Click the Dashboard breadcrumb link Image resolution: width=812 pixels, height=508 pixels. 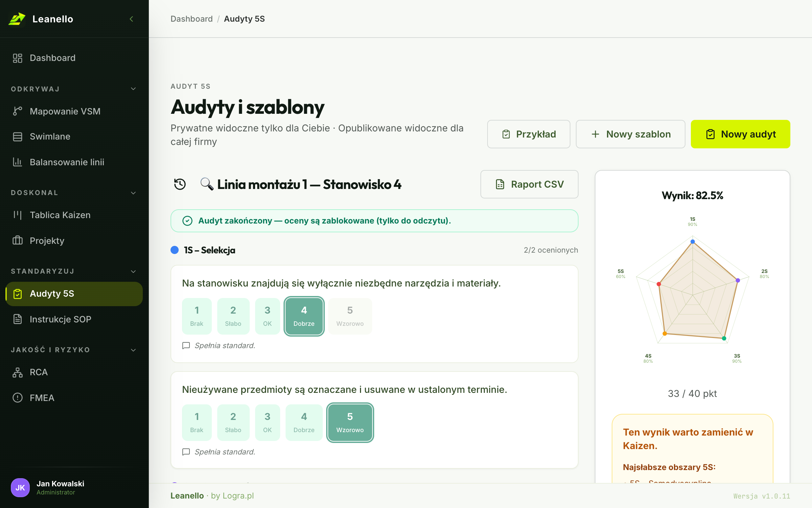tap(191, 19)
